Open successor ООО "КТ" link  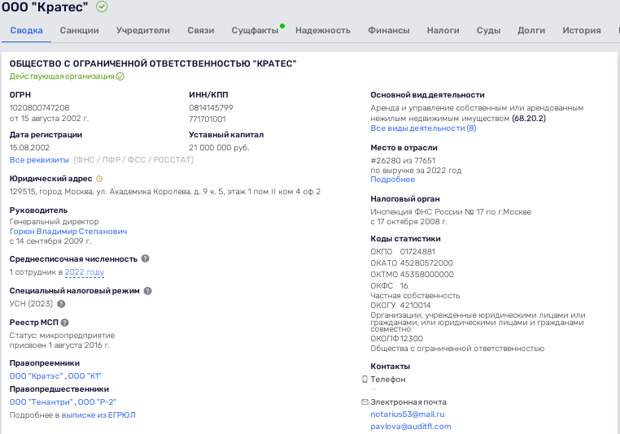85,376
